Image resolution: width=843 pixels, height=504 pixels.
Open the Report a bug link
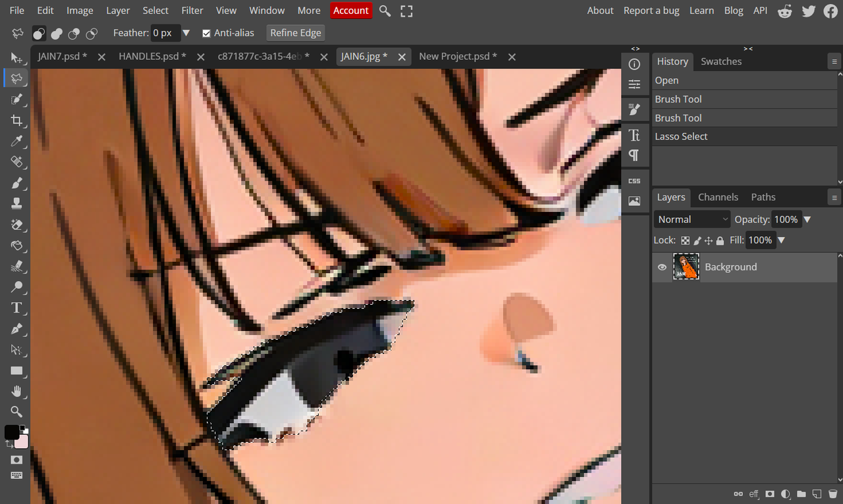[x=651, y=11]
